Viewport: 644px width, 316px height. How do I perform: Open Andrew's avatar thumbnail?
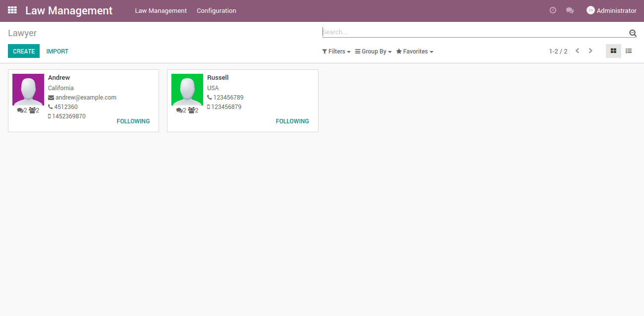pyautogui.click(x=28, y=90)
